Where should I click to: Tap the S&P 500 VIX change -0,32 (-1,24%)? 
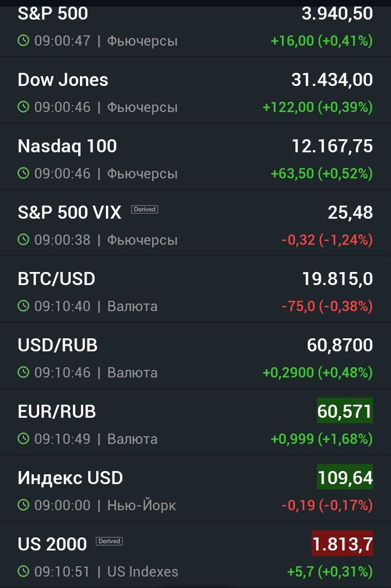(x=327, y=240)
